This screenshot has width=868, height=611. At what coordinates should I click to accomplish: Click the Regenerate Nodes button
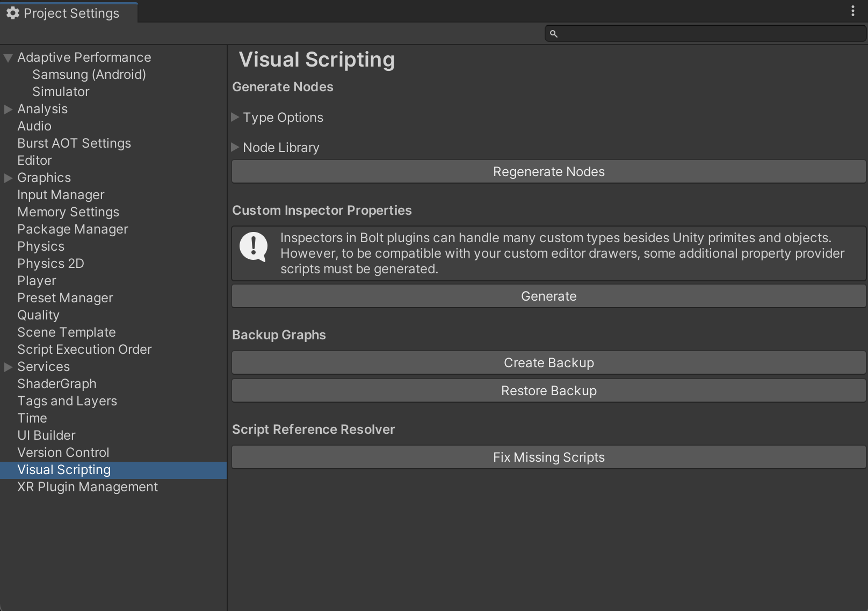tap(548, 171)
